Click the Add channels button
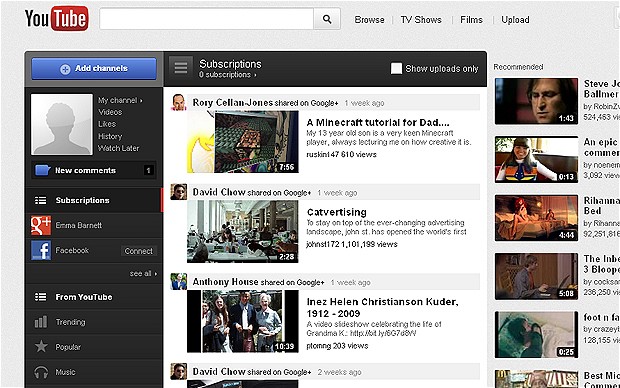Screen dimensions: 620x388 coord(94,68)
